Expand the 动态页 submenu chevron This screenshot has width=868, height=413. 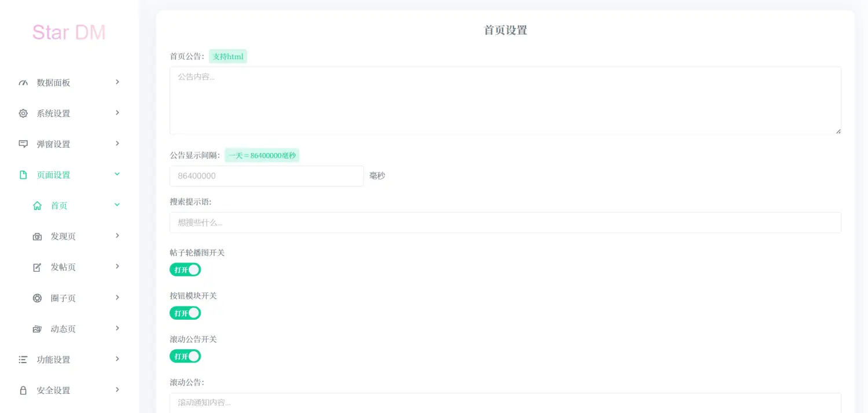(117, 328)
